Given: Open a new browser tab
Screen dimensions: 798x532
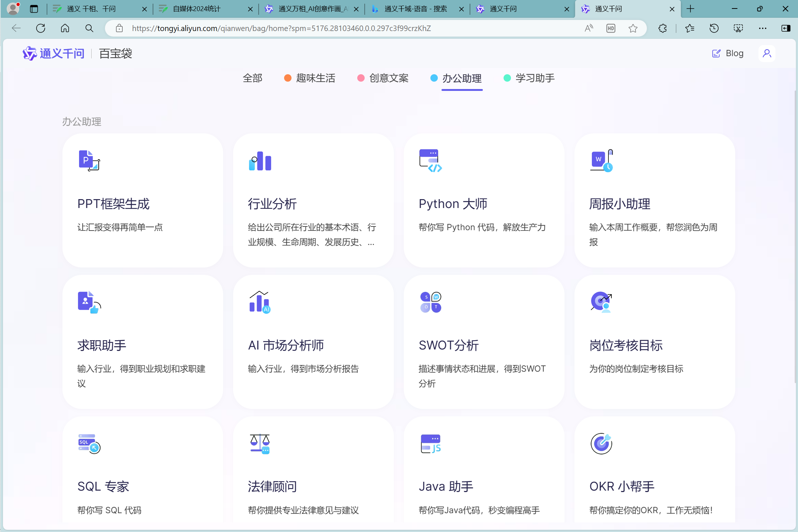Looking at the screenshot, I should click(x=690, y=9).
